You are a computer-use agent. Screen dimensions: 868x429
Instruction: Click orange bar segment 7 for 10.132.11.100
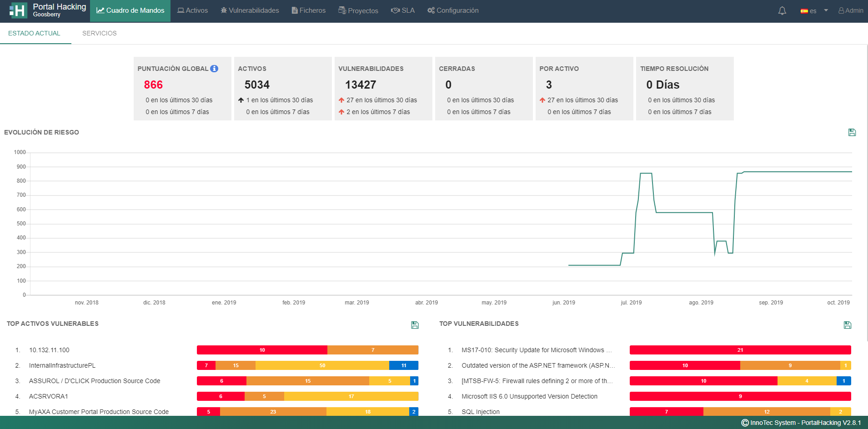coord(373,350)
